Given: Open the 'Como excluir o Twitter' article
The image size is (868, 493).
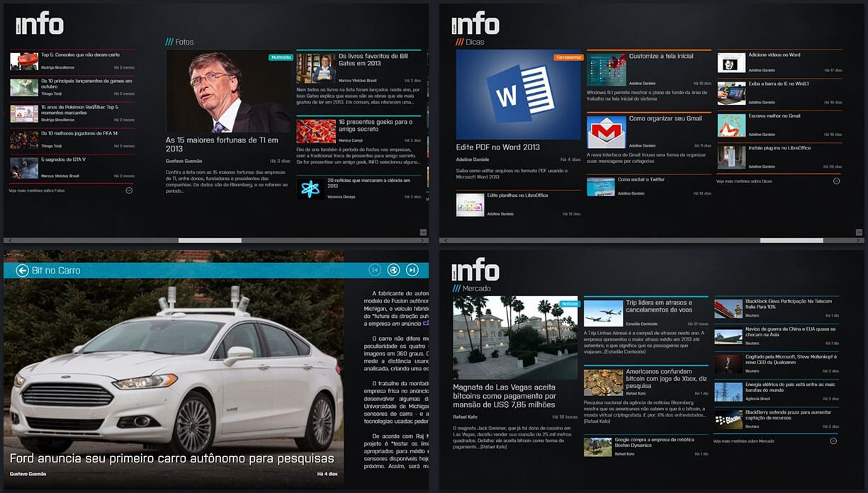Looking at the screenshot, I should coord(641,180).
